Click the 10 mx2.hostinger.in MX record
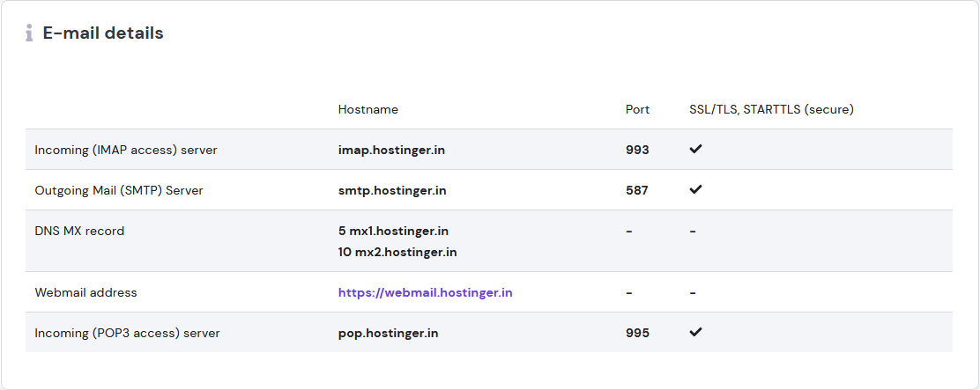The height and width of the screenshot is (390, 980). click(397, 252)
